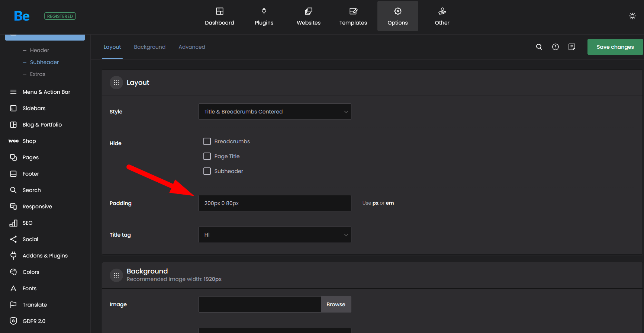Click into the Padding input field
Image resolution: width=644 pixels, height=333 pixels.
275,203
